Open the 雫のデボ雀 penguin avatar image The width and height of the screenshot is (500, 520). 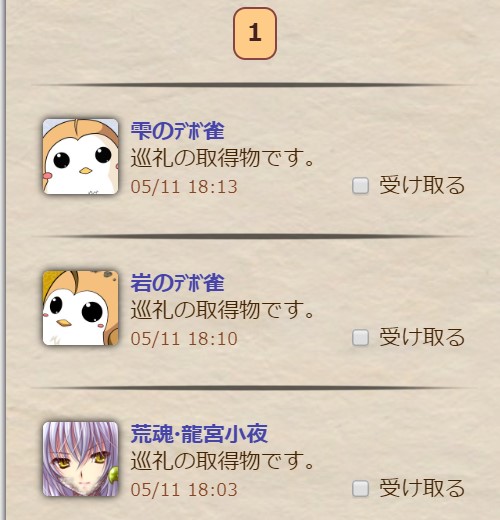coord(80,156)
